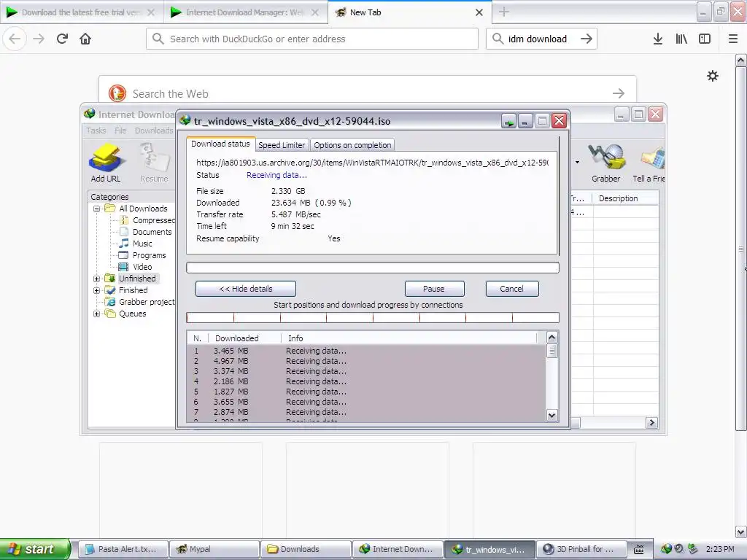This screenshot has width=747, height=560.
Task: Pause the ISO download
Action: point(434,289)
